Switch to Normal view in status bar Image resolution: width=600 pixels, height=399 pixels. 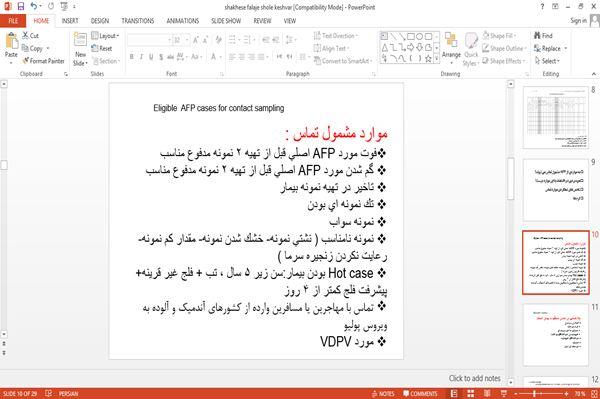(x=454, y=393)
